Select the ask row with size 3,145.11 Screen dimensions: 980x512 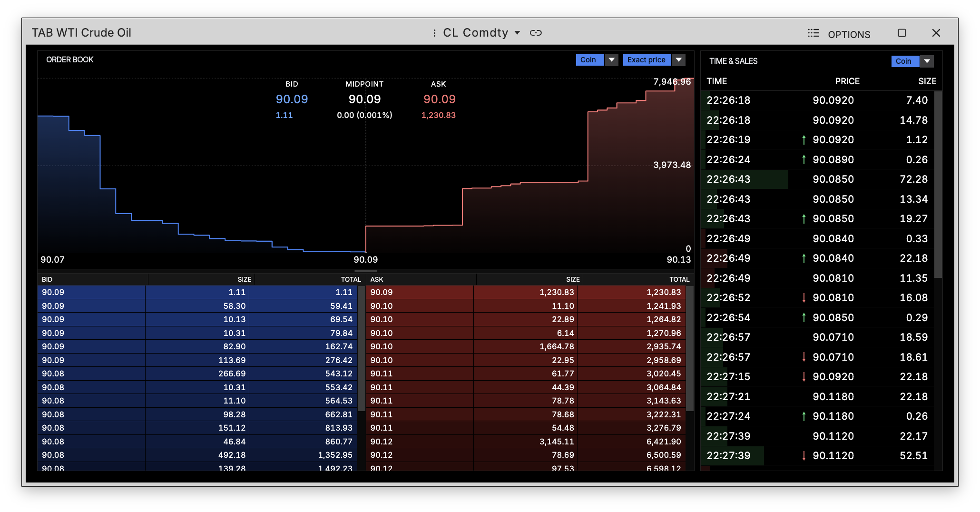pos(526,442)
